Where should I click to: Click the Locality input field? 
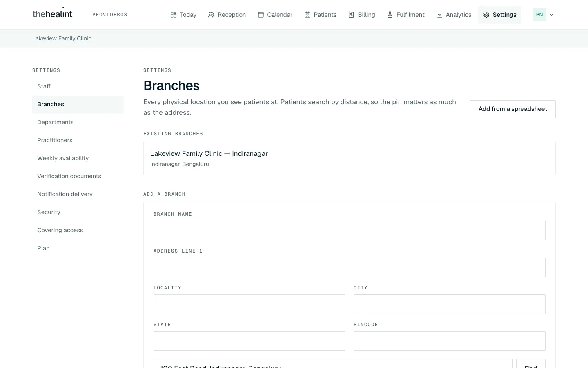[249, 304]
